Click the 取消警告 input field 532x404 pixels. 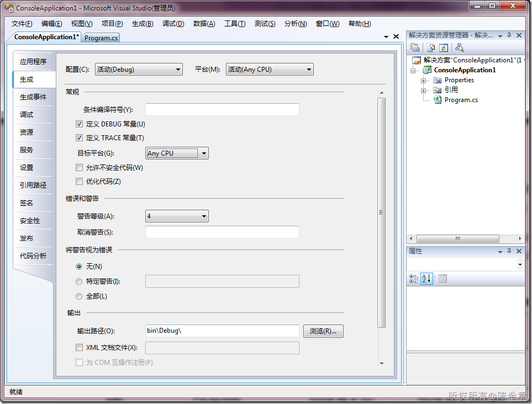point(222,232)
